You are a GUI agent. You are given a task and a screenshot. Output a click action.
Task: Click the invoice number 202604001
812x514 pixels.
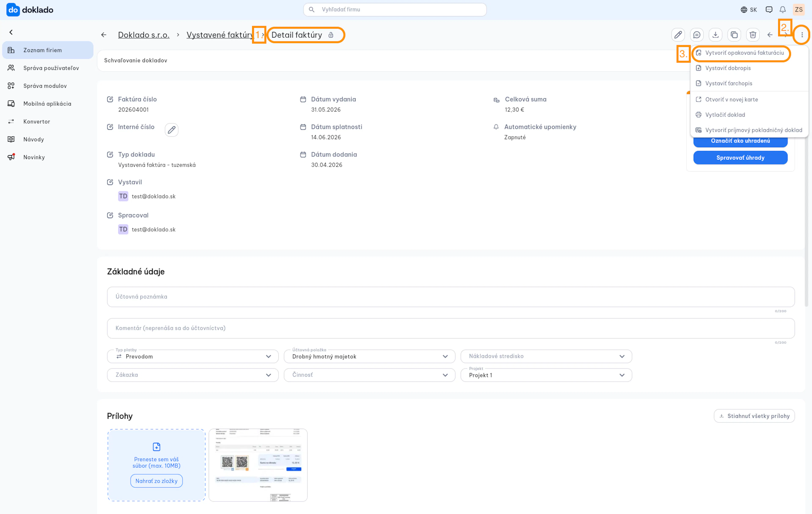point(133,110)
